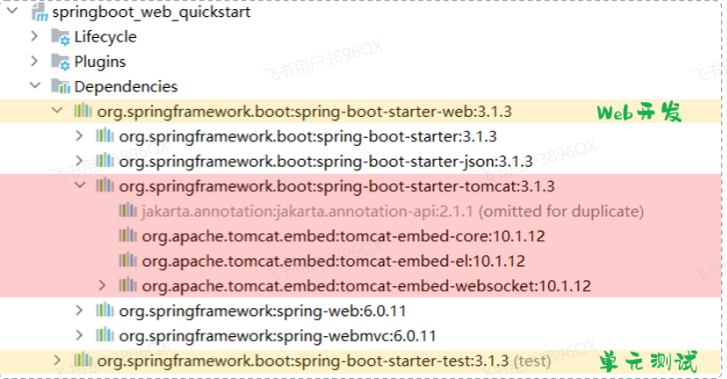This screenshot has height=379, width=727.
Task: Collapse the springboot_web_quickstart project node
Action: [x=13, y=10]
